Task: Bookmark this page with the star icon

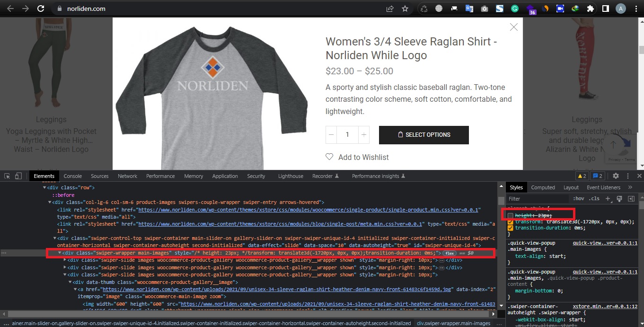Action: 405,9
